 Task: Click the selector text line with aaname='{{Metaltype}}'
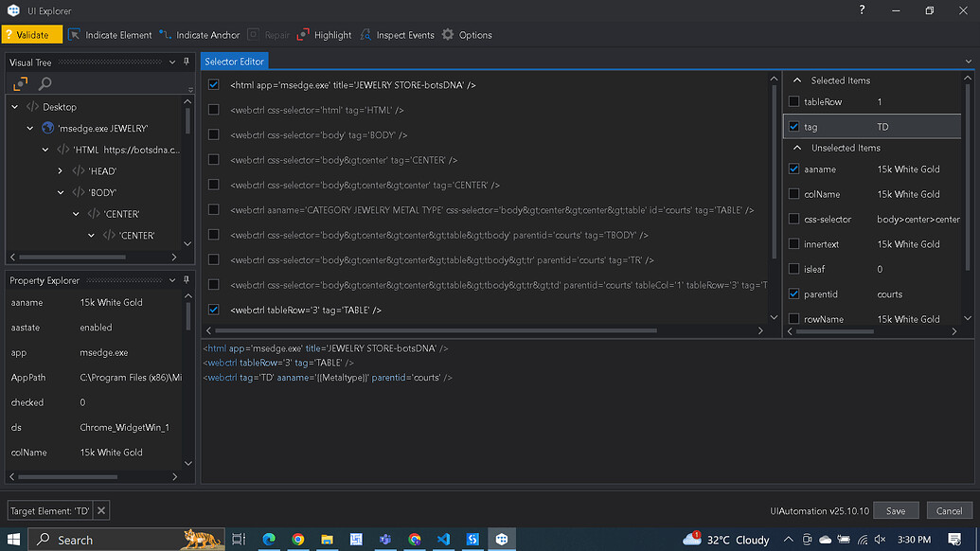coord(328,378)
